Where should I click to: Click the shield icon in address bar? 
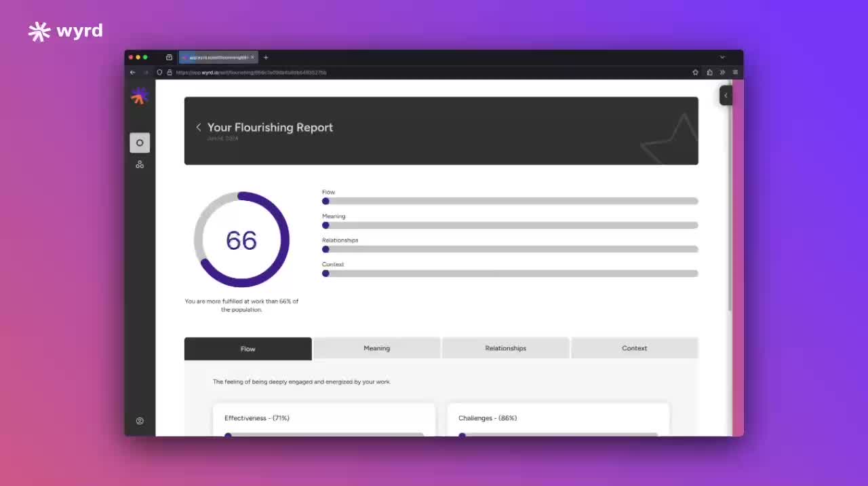[160, 72]
